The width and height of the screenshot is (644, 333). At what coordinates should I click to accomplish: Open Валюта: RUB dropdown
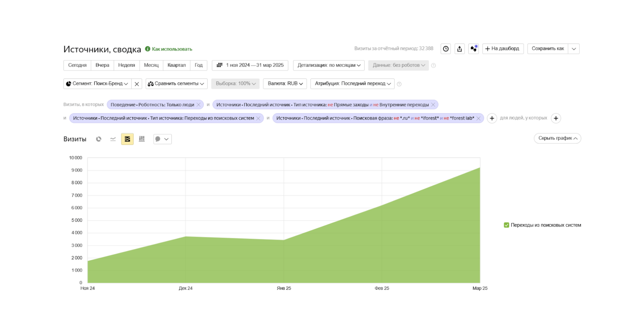click(285, 84)
